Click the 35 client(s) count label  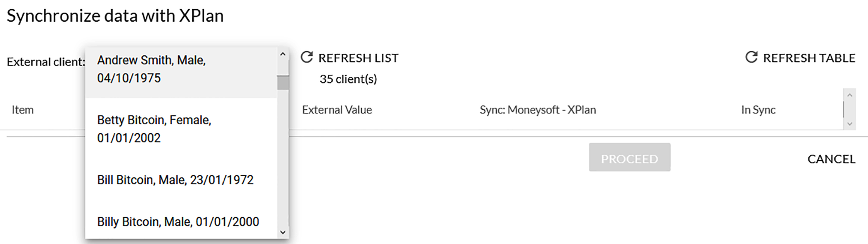click(348, 79)
